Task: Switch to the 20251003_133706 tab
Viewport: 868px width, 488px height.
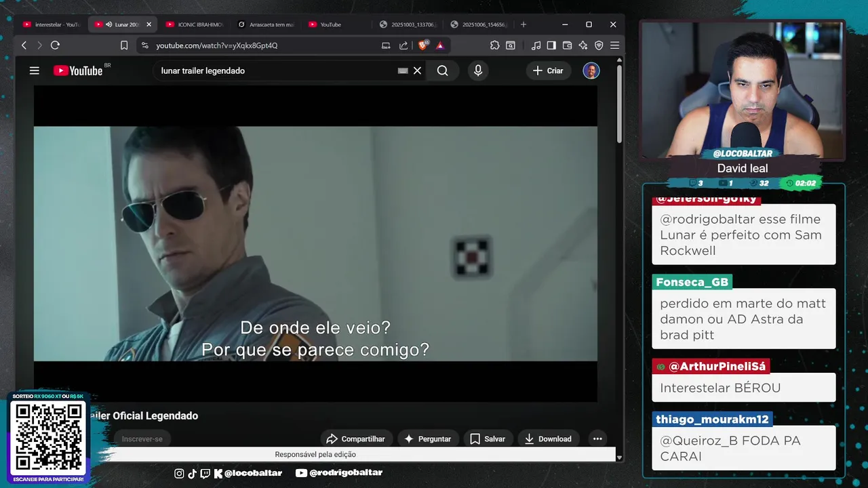Action: click(x=408, y=24)
